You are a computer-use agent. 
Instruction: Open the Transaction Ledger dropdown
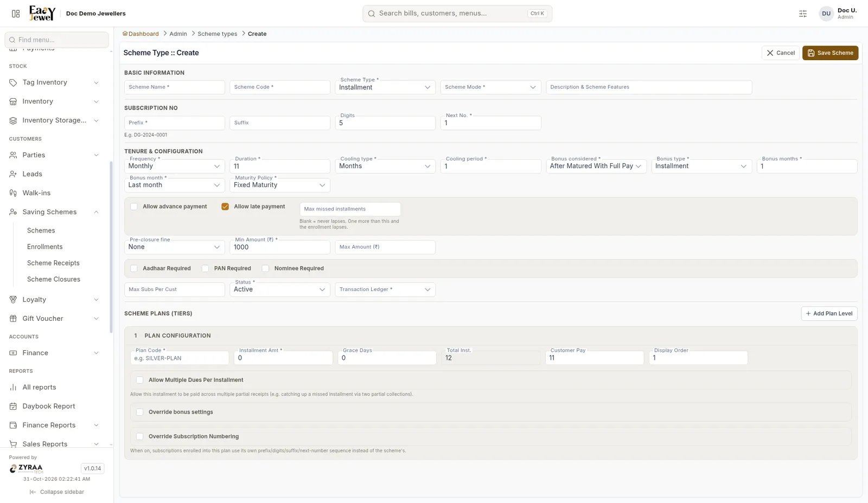coord(385,289)
